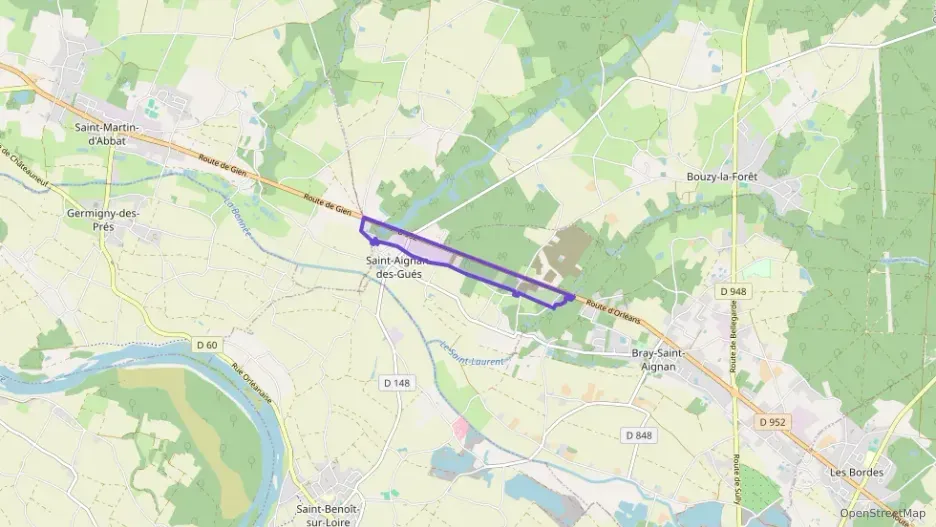Click the D 148 road shield

point(397,383)
